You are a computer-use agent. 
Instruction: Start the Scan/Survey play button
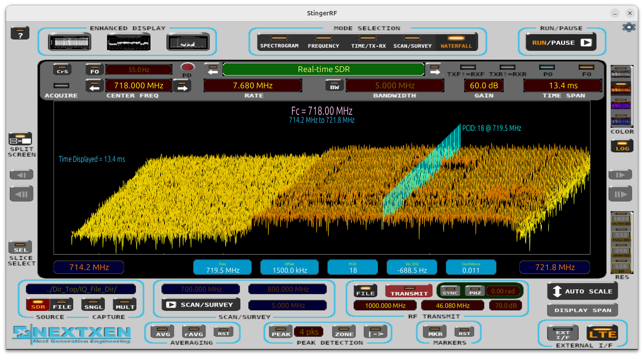(x=200, y=305)
